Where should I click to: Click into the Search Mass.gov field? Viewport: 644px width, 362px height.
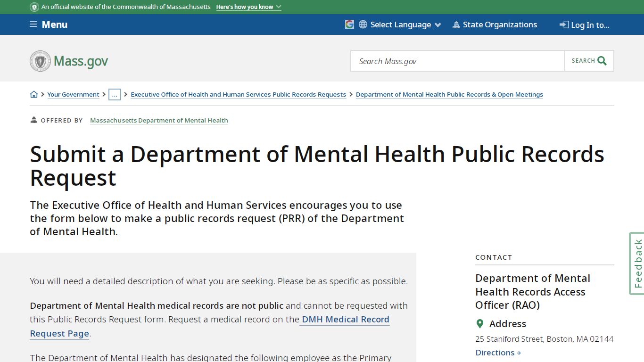[x=458, y=61]
